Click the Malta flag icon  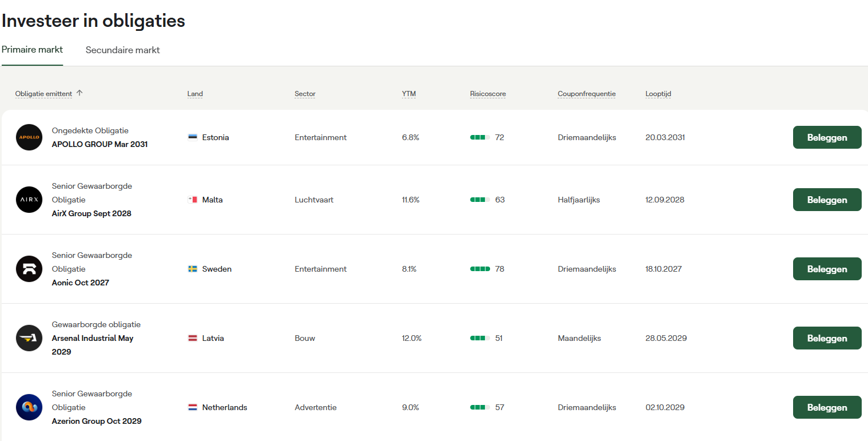pyautogui.click(x=193, y=200)
